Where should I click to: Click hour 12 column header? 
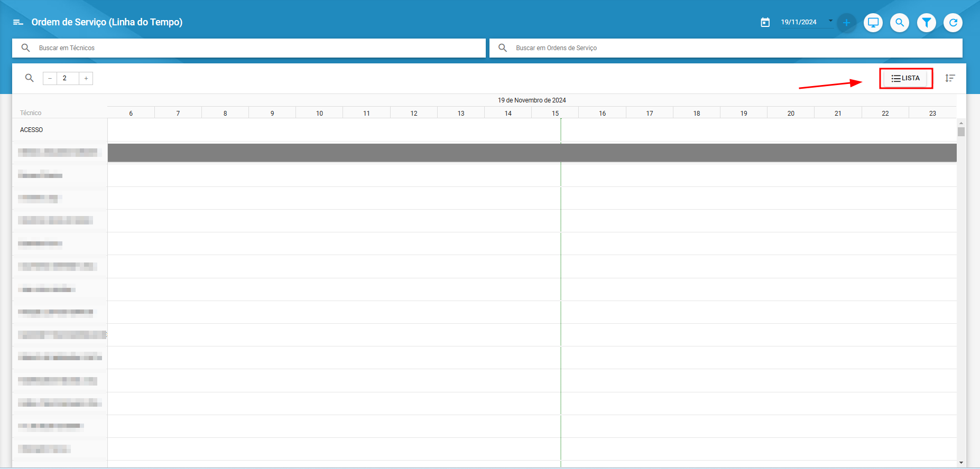click(414, 113)
